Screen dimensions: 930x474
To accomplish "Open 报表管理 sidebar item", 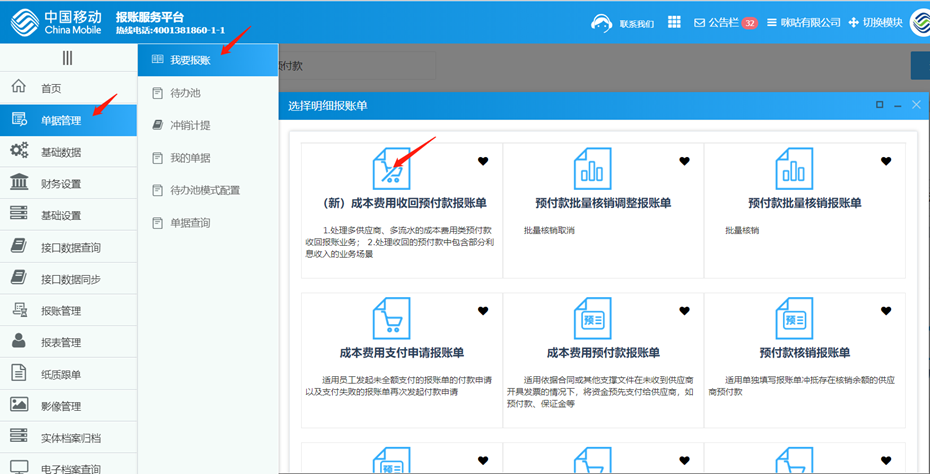I will click(x=68, y=342).
